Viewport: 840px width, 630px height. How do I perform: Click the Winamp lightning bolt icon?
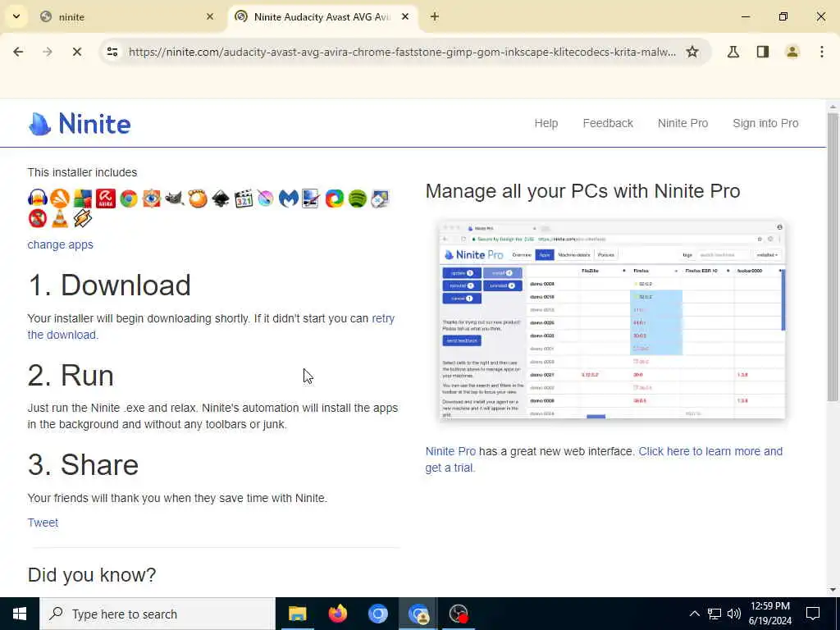coord(83,218)
